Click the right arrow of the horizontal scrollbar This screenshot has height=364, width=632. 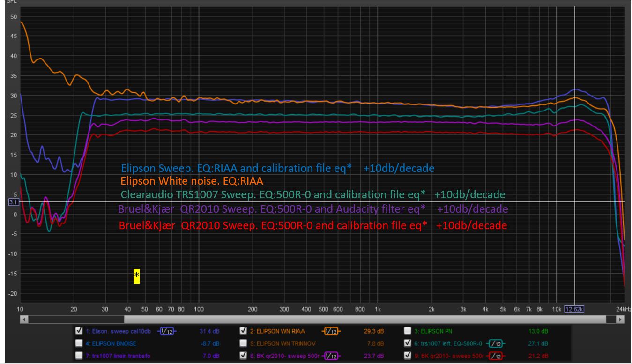(620, 319)
